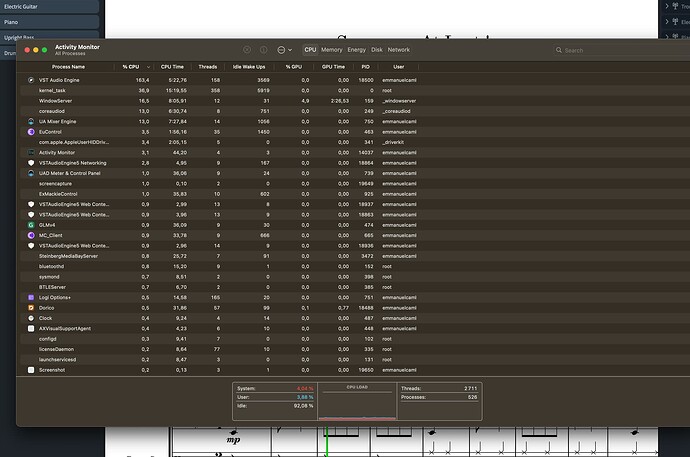Click the search magnifier icon
This screenshot has width=690, height=457.
[x=559, y=50]
